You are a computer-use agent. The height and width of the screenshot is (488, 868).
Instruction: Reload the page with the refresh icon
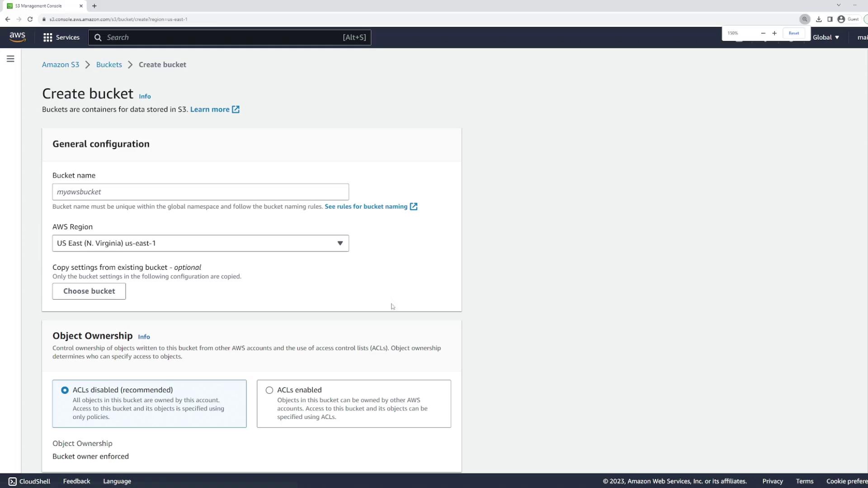point(30,19)
